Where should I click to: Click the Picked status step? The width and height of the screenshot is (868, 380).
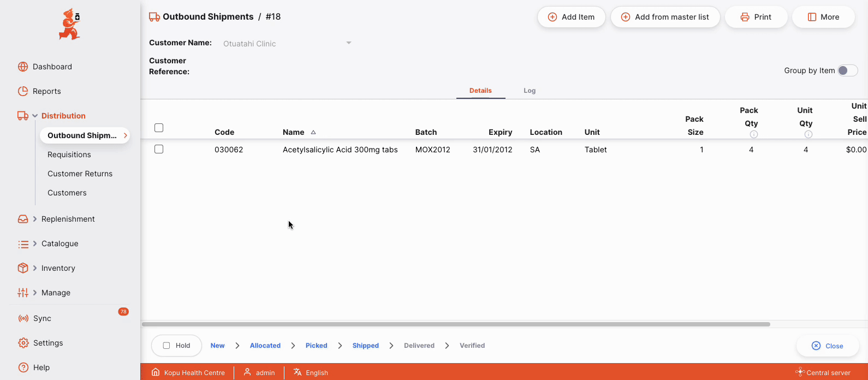(x=317, y=346)
